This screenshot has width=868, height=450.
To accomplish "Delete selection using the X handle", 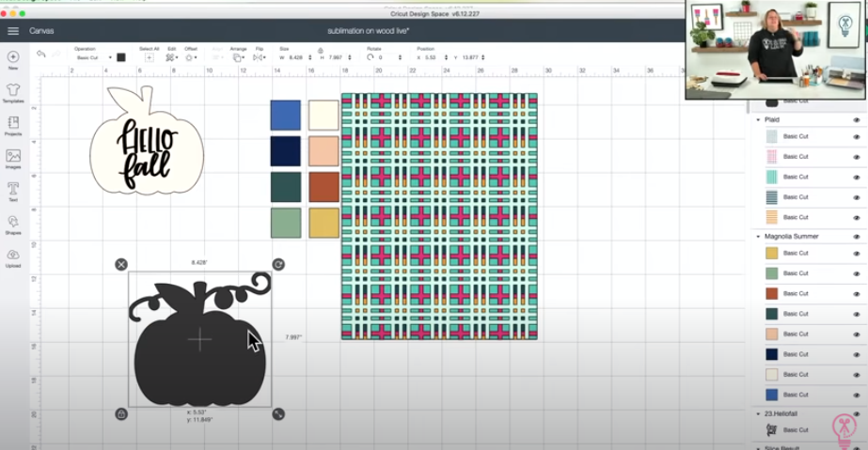I will [x=121, y=264].
